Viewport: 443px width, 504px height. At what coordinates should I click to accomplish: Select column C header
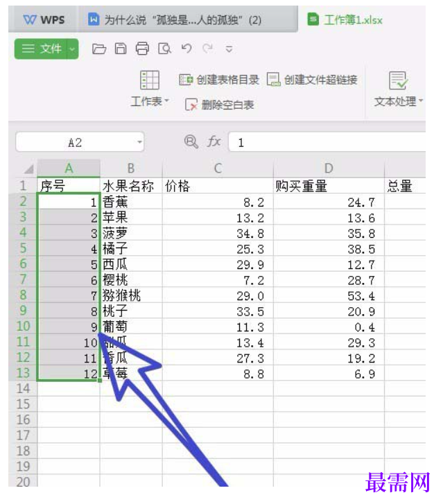(x=218, y=168)
